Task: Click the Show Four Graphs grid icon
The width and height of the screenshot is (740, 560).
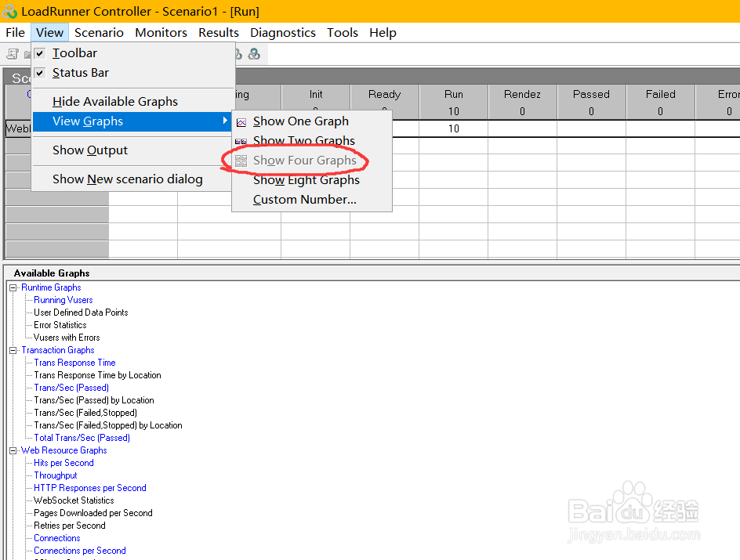Action: tap(241, 161)
